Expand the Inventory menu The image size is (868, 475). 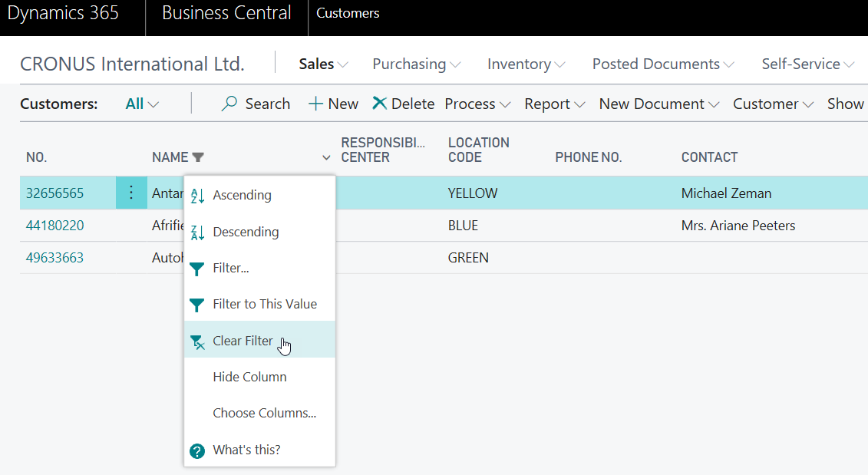point(526,64)
